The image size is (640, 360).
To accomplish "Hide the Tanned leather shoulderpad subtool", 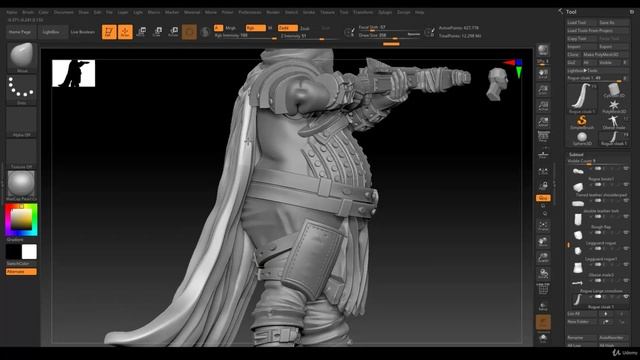I will coord(626,184).
